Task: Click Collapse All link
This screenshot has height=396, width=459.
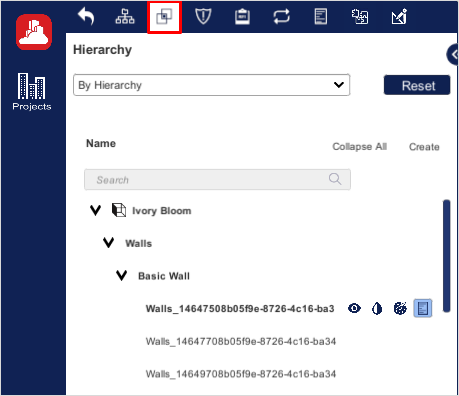Action: coord(360,146)
